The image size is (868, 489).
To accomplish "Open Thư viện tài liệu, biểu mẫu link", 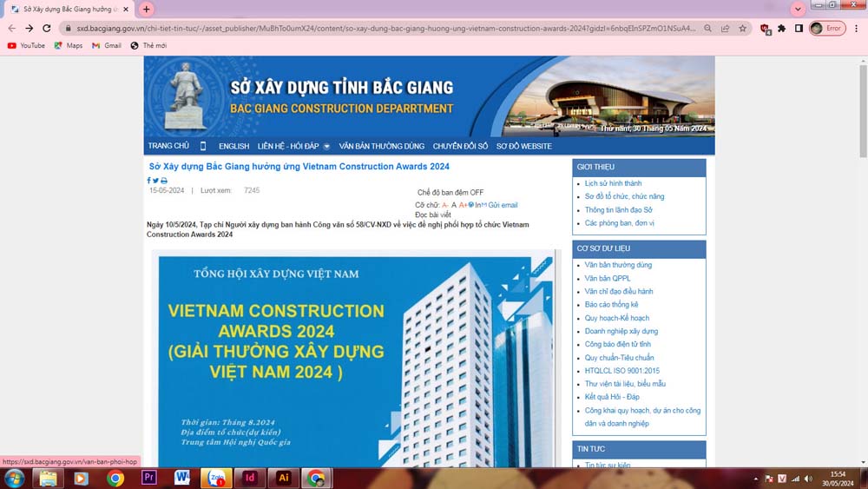I will tap(625, 384).
